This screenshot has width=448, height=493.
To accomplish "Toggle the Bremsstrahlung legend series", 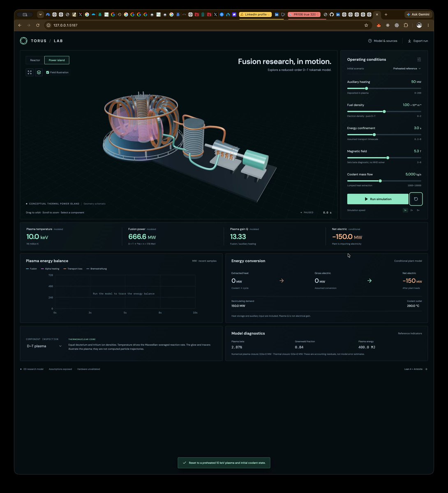I will (97, 269).
